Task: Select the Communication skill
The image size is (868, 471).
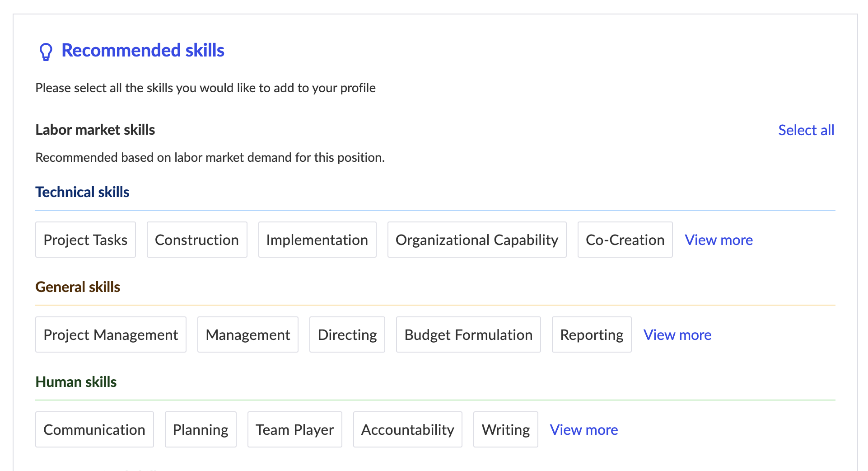Action: [x=94, y=429]
